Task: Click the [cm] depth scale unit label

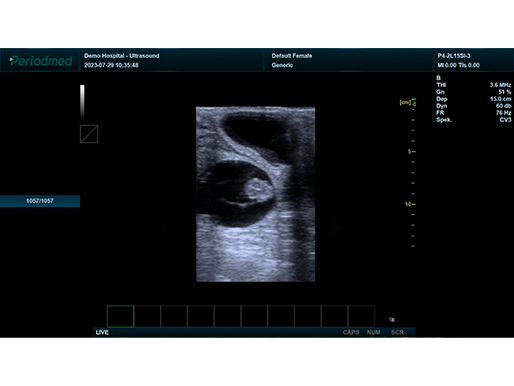Action: pos(405,102)
